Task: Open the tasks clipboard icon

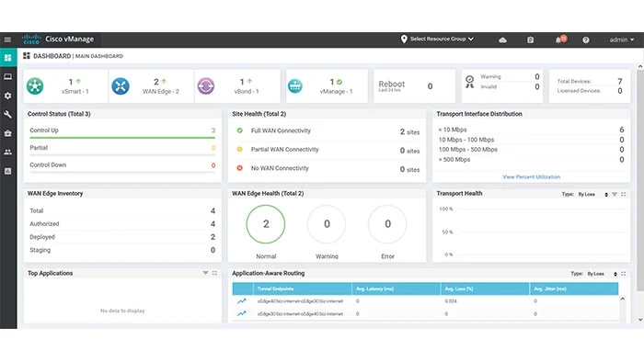Action: tap(530, 40)
